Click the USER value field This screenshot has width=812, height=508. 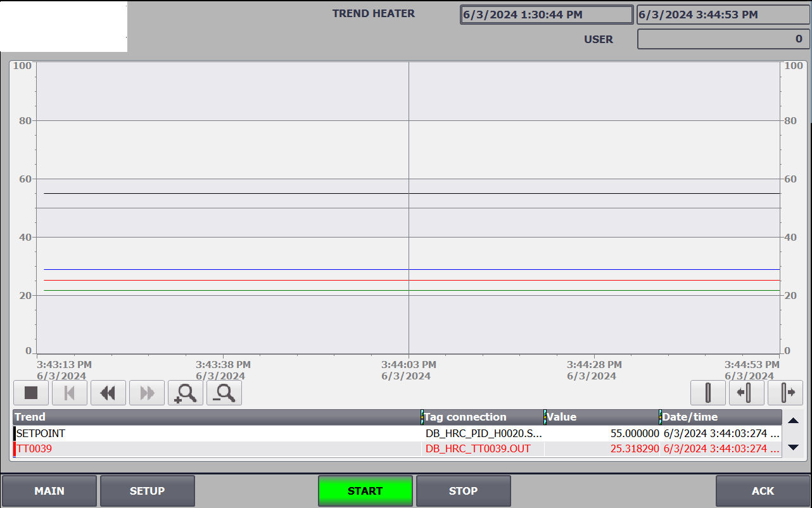723,39
